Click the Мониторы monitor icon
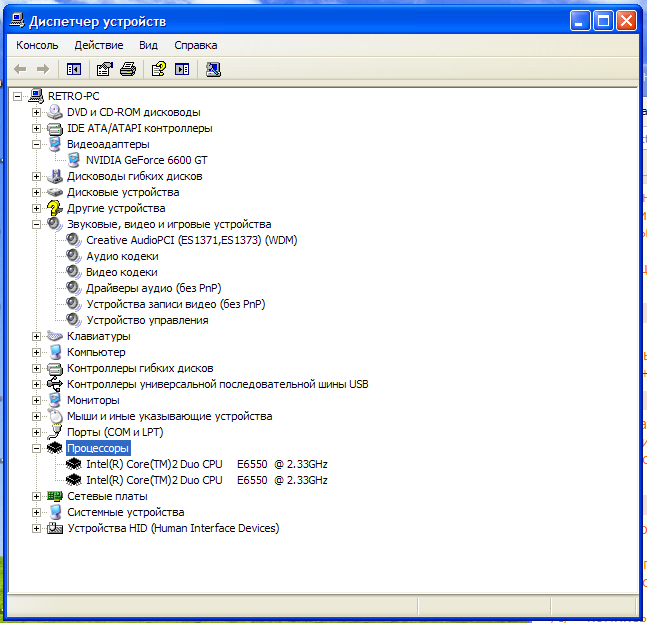Screen dimensions: 647x623 [x=54, y=400]
